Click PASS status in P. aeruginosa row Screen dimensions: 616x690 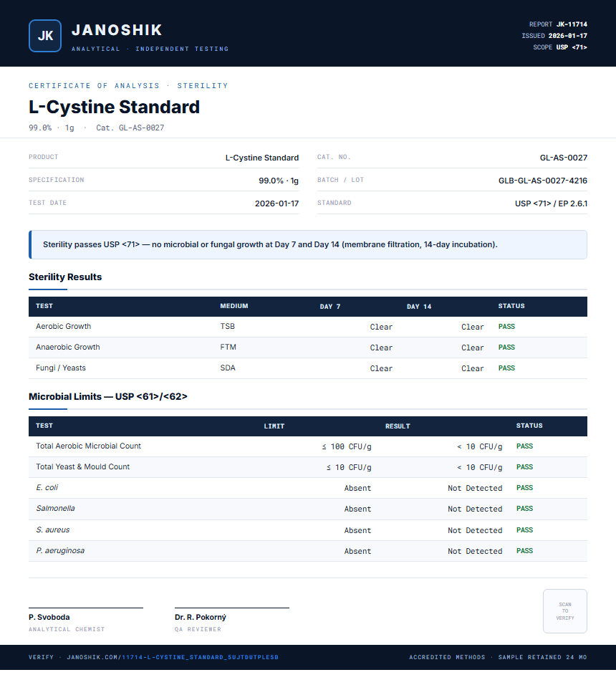(524, 551)
